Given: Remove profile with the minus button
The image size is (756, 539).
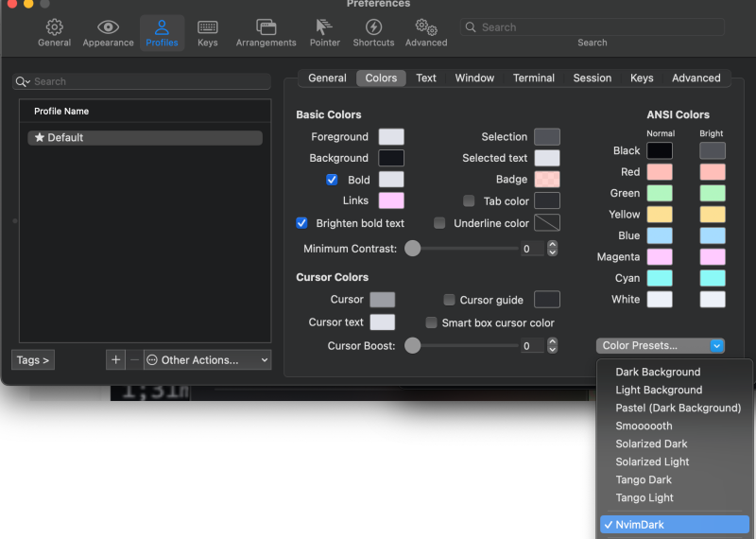Looking at the screenshot, I should point(134,360).
